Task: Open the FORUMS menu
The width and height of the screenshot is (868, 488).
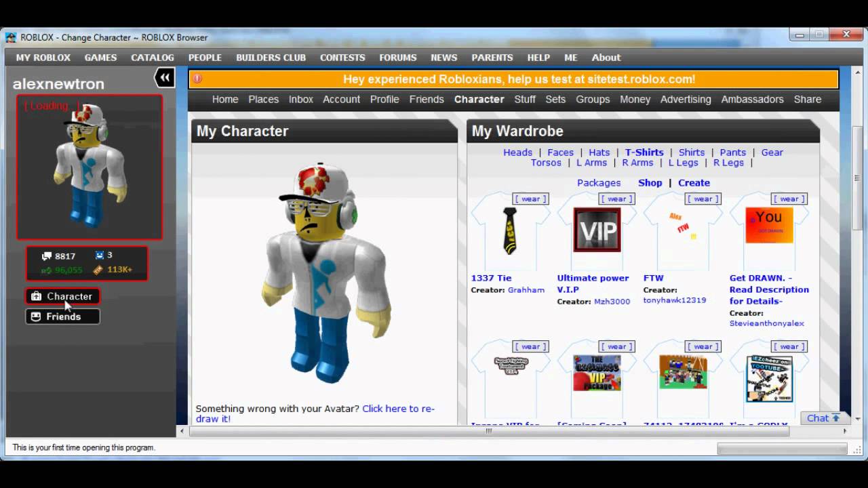Action: pos(398,58)
